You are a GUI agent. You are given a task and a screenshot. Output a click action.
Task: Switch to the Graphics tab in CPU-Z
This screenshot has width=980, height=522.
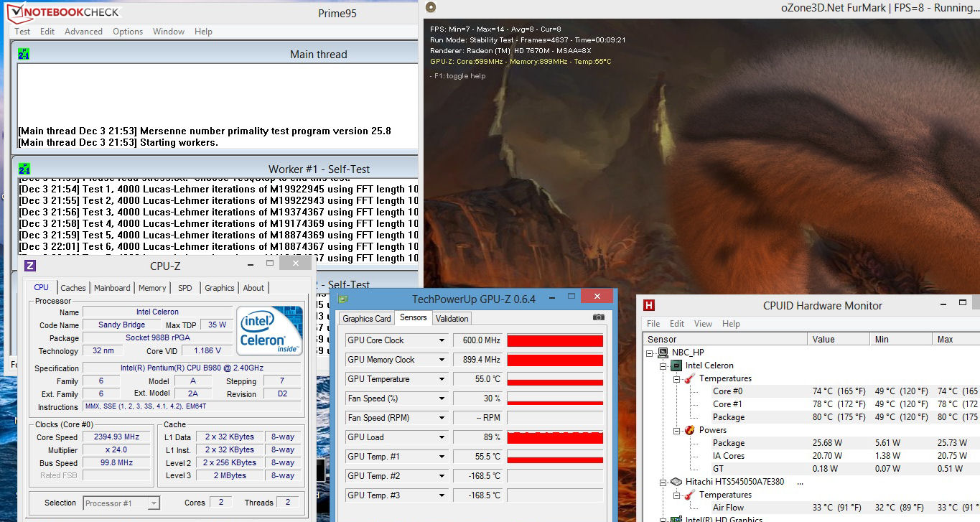220,288
